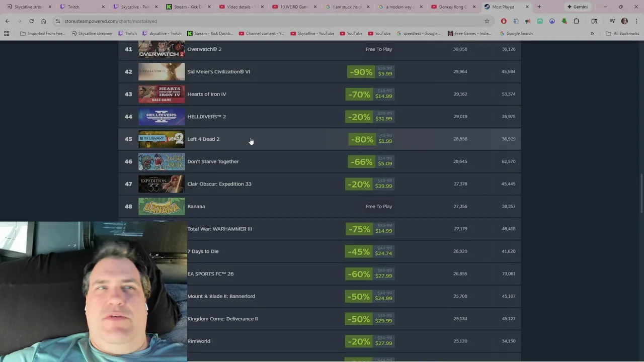Click the -90% discount on Civilization VI

[361, 72]
